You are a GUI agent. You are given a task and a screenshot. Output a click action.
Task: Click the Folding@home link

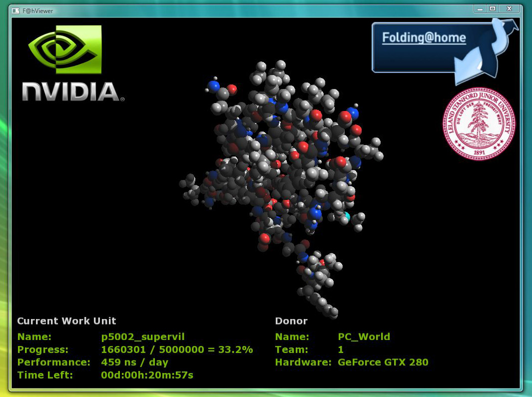[424, 37]
